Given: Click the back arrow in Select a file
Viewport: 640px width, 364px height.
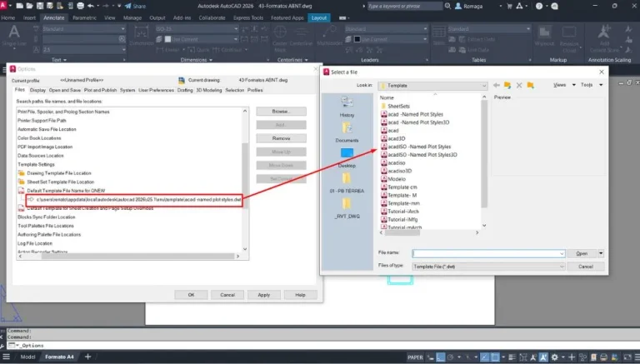Looking at the screenshot, I should coord(497,85).
